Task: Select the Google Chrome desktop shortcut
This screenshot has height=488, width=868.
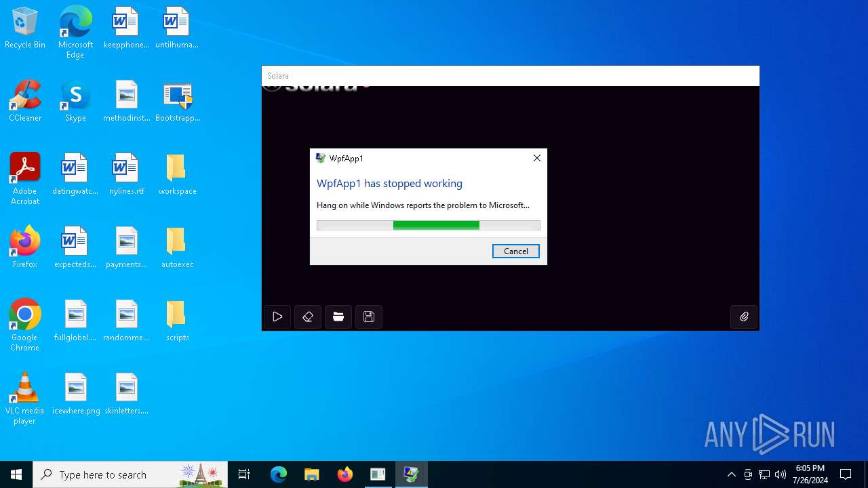Action: pyautogui.click(x=25, y=325)
